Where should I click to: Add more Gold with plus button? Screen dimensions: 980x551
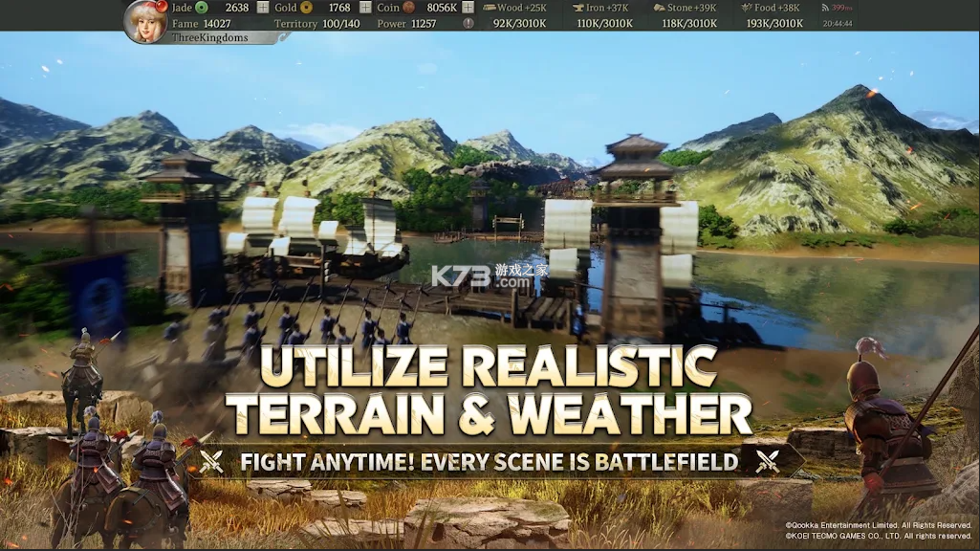365,8
